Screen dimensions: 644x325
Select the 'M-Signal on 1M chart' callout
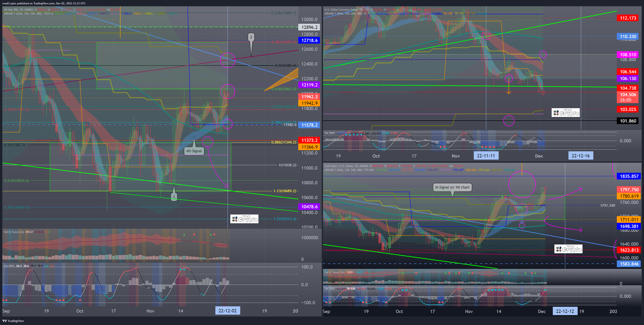pos(452,187)
